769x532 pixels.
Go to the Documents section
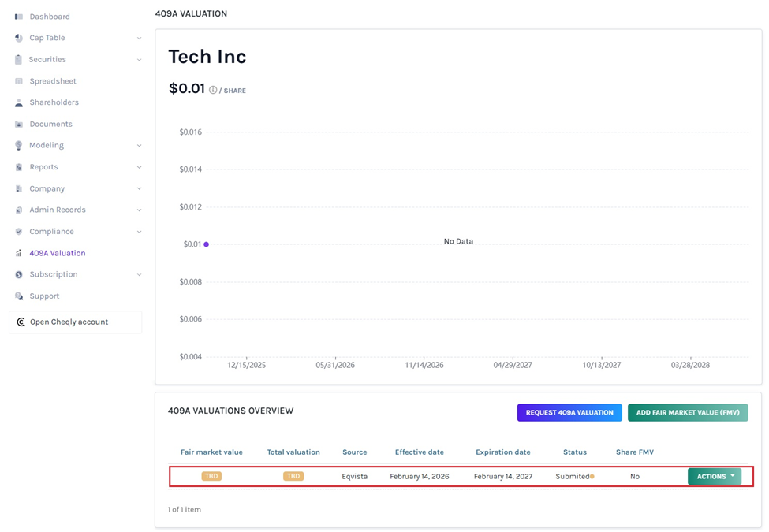coord(50,125)
